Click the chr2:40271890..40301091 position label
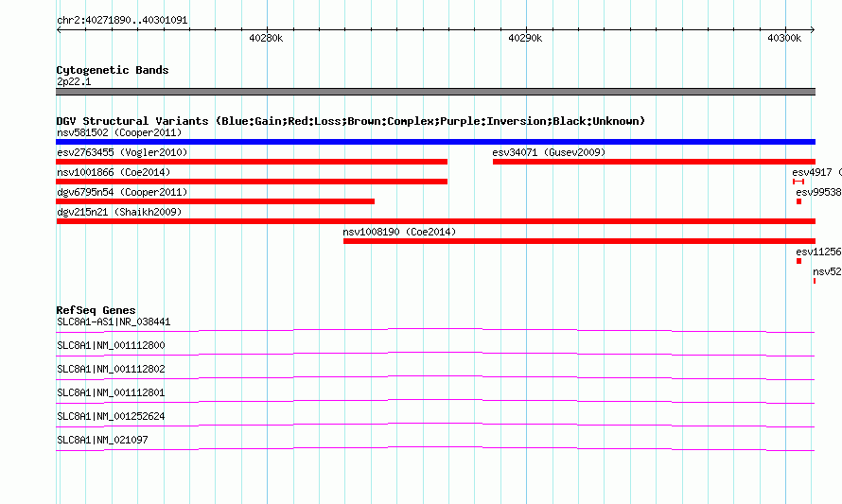The image size is (842, 504). pos(122,21)
